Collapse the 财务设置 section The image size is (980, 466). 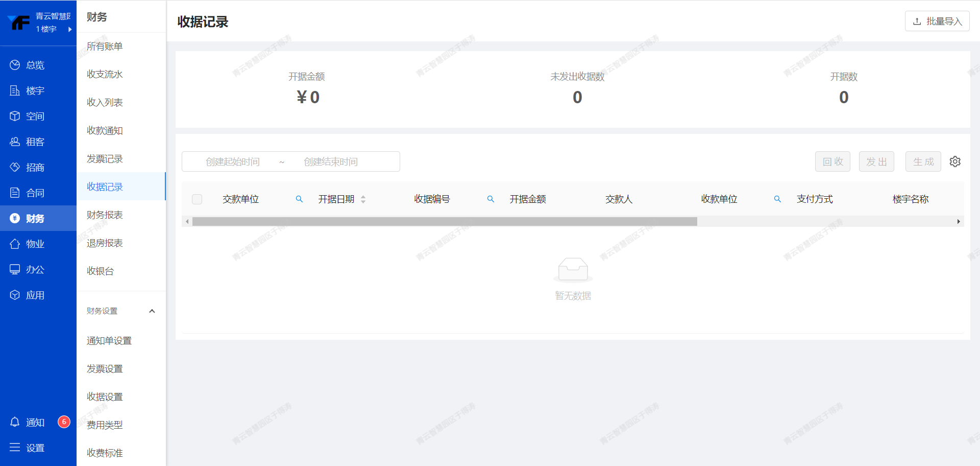coord(152,311)
